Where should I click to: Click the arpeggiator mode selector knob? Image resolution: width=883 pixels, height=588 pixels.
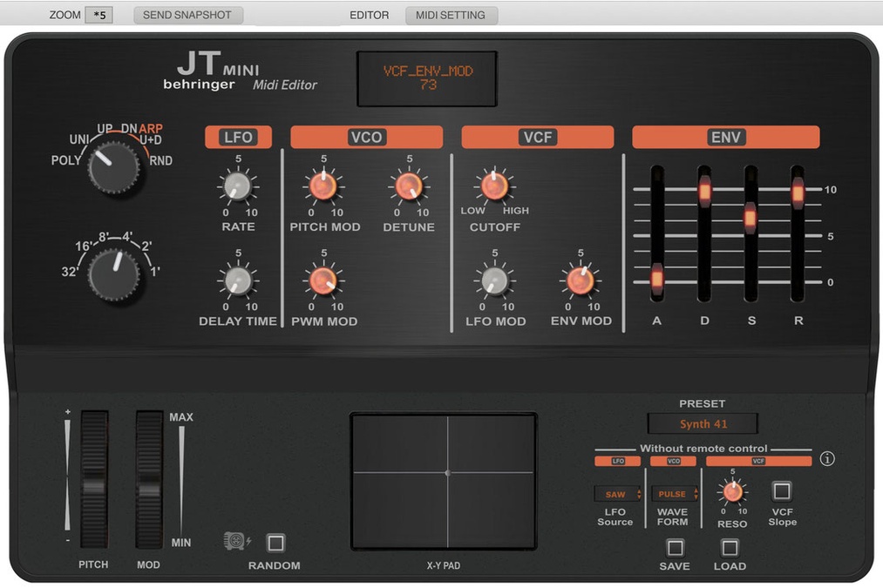point(113,167)
